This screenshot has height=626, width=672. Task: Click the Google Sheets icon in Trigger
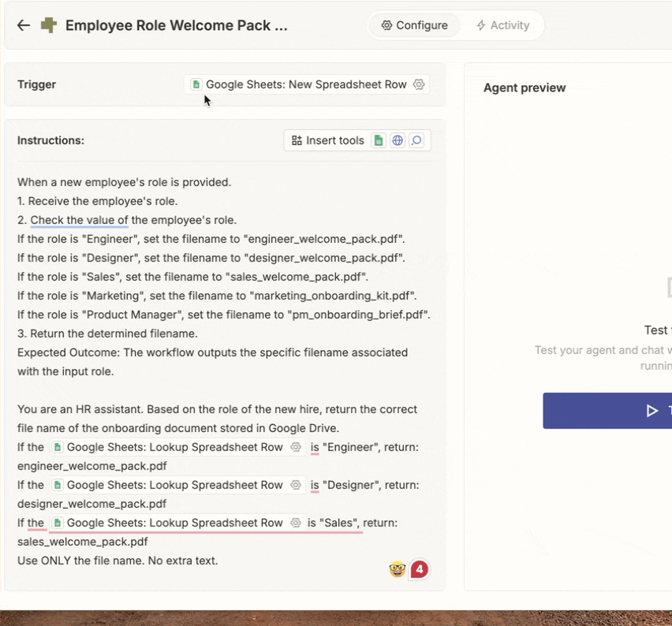196,84
